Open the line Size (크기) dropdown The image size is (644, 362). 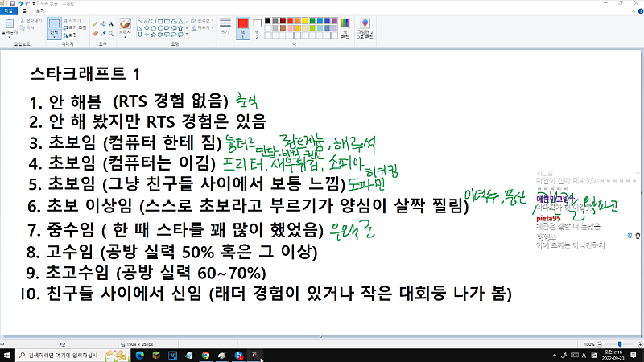point(225,27)
